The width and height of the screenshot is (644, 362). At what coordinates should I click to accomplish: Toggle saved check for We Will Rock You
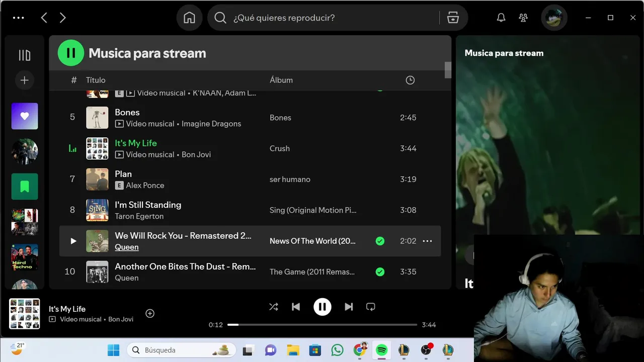pyautogui.click(x=380, y=241)
